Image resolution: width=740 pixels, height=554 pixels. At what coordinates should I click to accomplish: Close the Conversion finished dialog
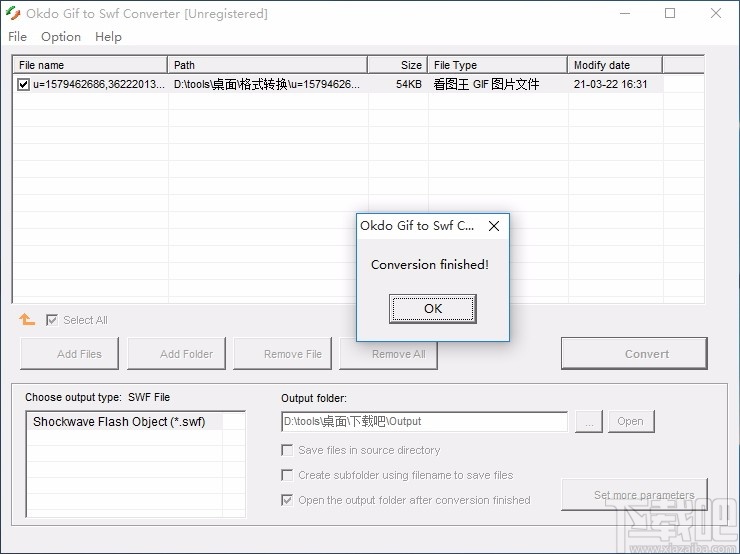click(494, 226)
